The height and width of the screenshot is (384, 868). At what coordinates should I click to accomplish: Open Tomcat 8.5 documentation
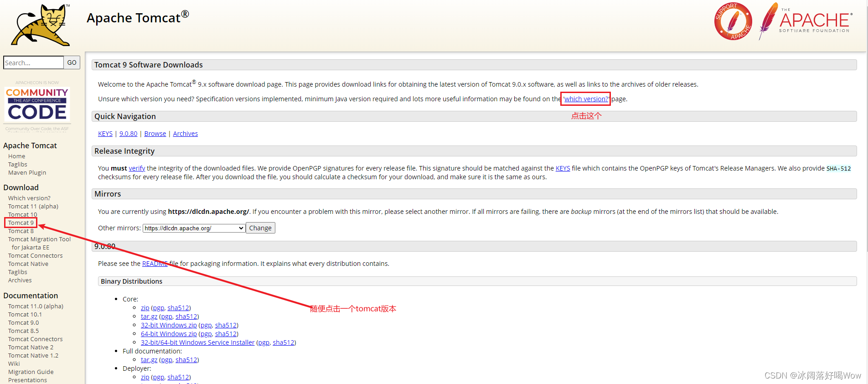pyautogui.click(x=24, y=331)
